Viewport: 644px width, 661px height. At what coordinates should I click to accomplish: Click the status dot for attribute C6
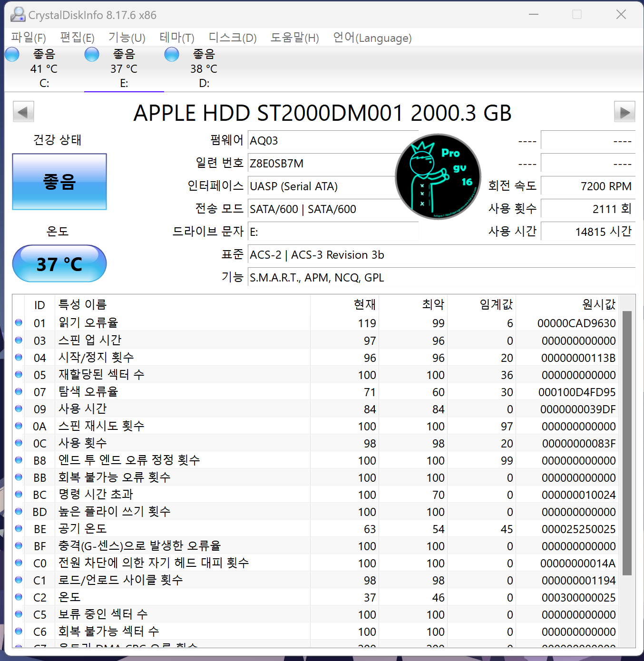pyautogui.click(x=19, y=631)
